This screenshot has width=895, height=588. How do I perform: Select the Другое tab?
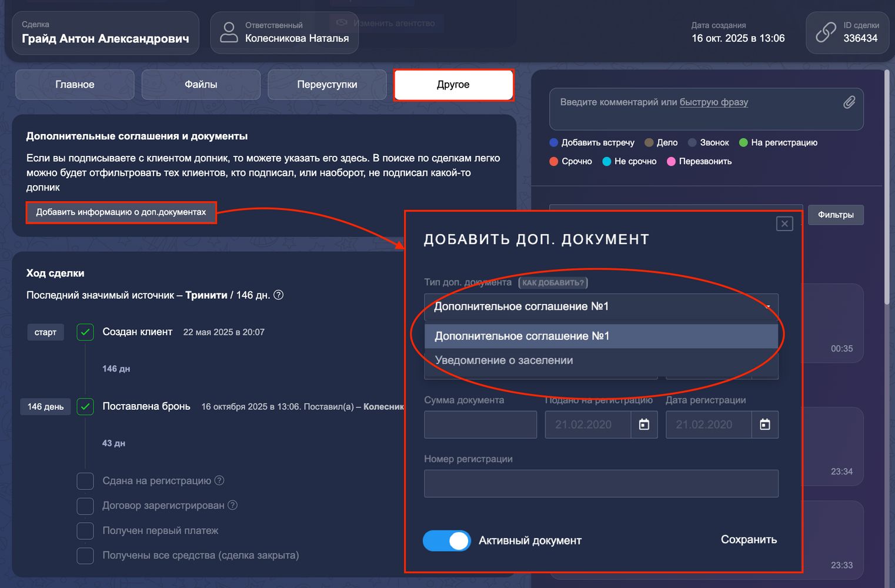pos(453,85)
